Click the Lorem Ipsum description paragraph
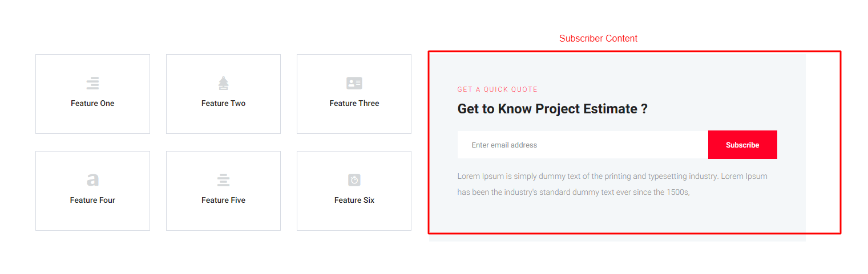The width and height of the screenshot is (868, 274). pos(612,184)
